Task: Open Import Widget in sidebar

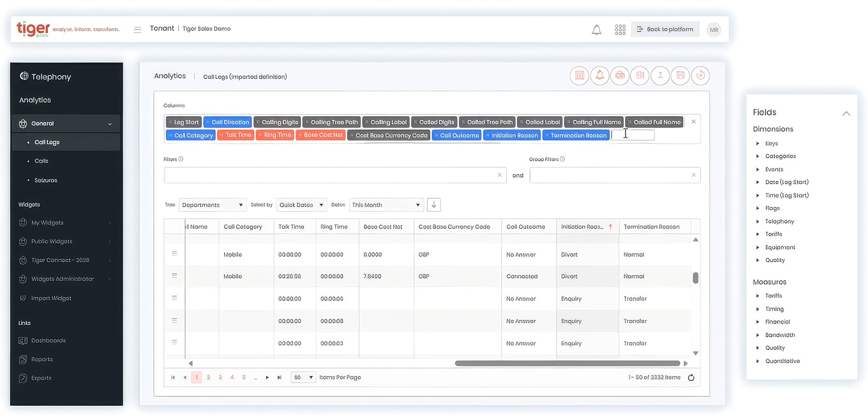Action: [51, 298]
